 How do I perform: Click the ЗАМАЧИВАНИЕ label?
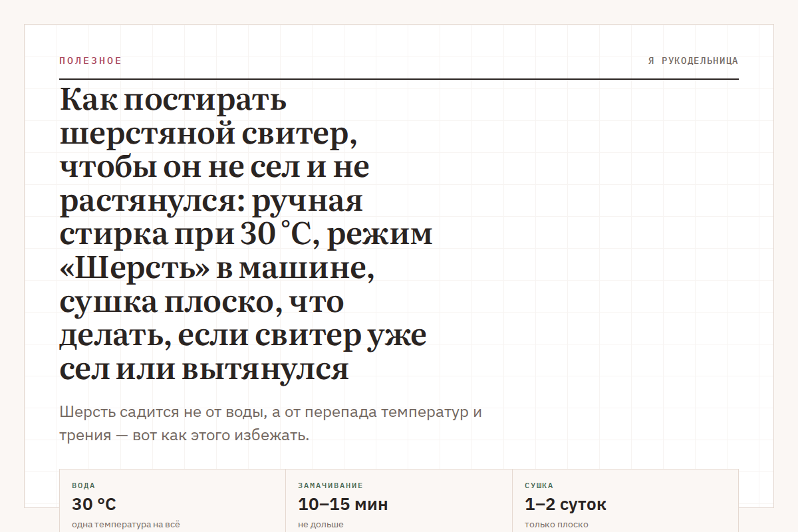tap(331, 485)
